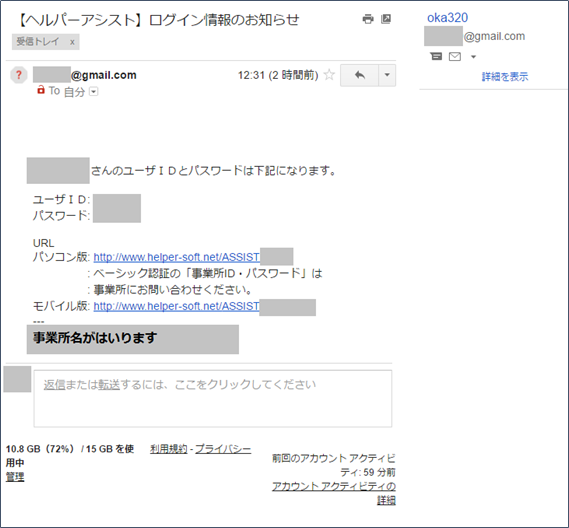Image resolution: width=569 pixels, height=528 pixels.
Task: Click the oka320 contact name
Action: 447,17
